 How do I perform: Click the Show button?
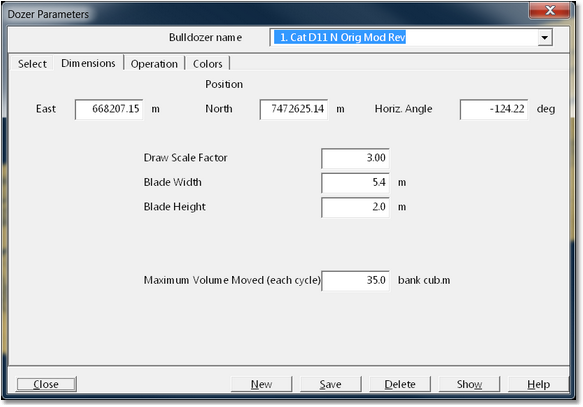point(469,384)
